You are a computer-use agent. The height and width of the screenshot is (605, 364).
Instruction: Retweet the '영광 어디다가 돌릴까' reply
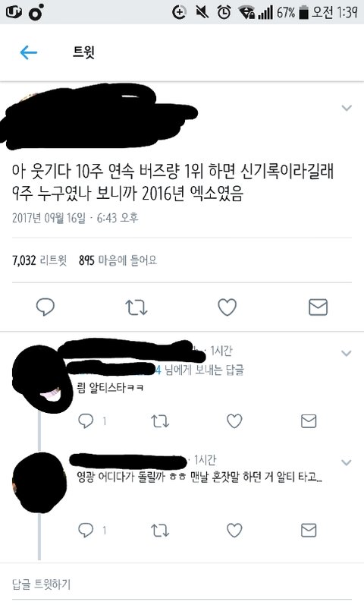tap(160, 530)
